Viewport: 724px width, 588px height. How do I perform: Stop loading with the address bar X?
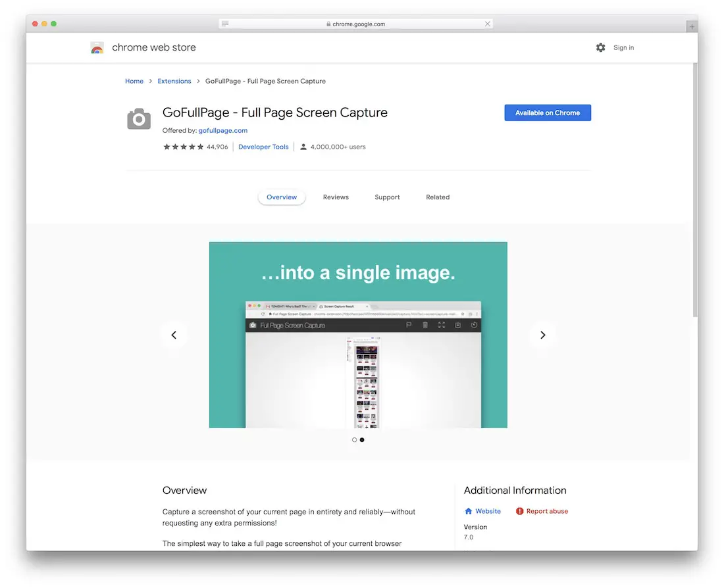point(487,24)
